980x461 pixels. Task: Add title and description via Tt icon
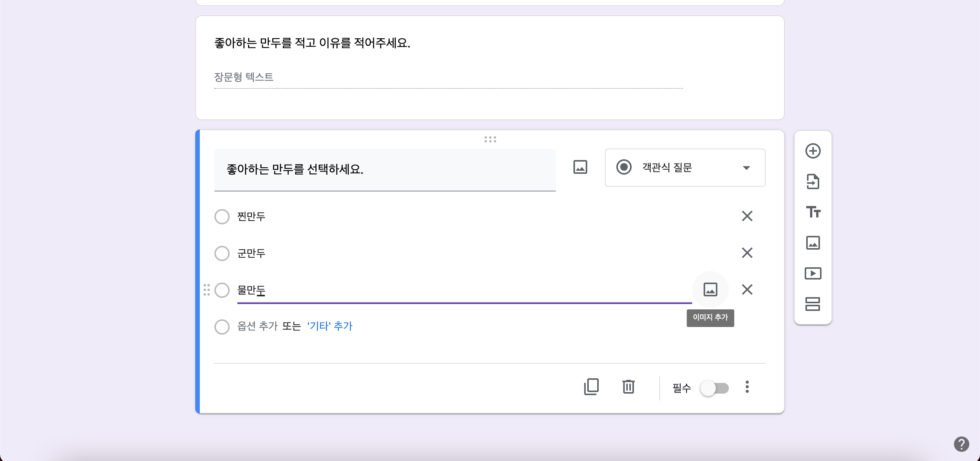[x=813, y=212]
